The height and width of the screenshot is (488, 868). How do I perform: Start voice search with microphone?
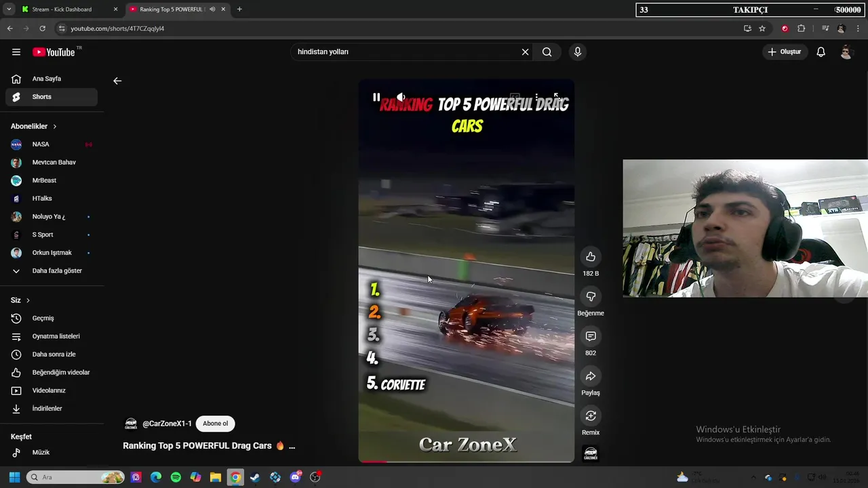[x=578, y=52]
